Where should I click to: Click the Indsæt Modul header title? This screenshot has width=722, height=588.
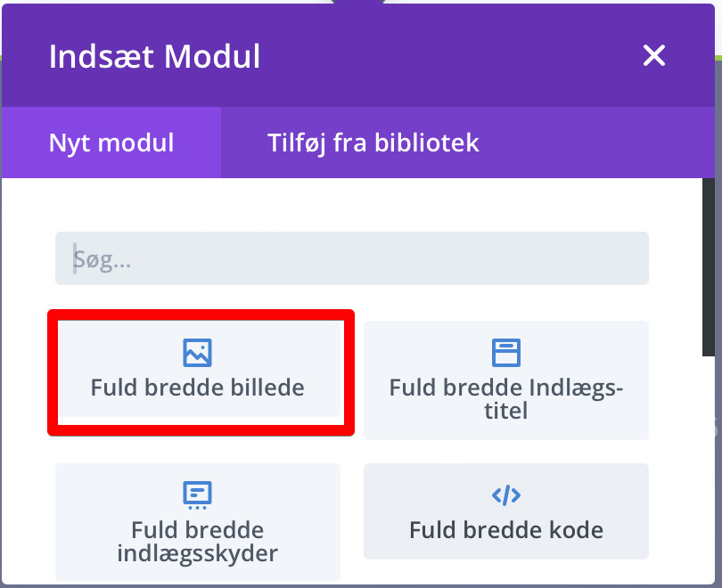click(154, 56)
